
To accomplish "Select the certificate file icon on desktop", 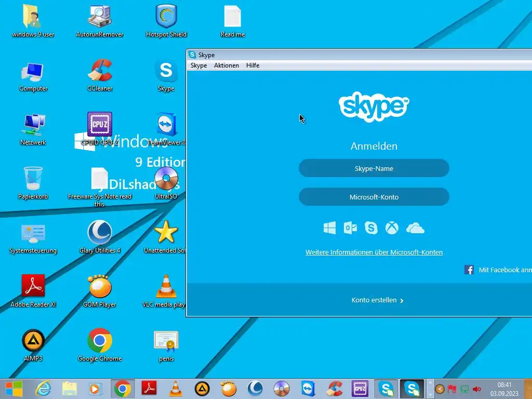I will pyautogui.click(x=166, y=346).
